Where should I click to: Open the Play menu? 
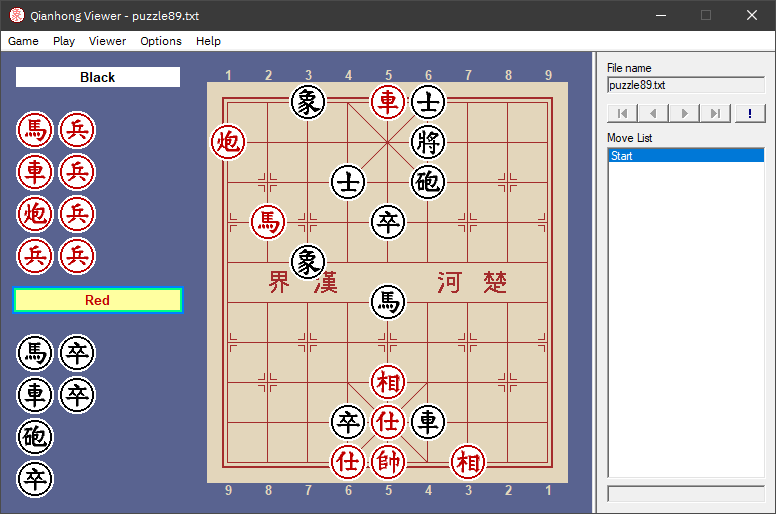pos(64,41)
